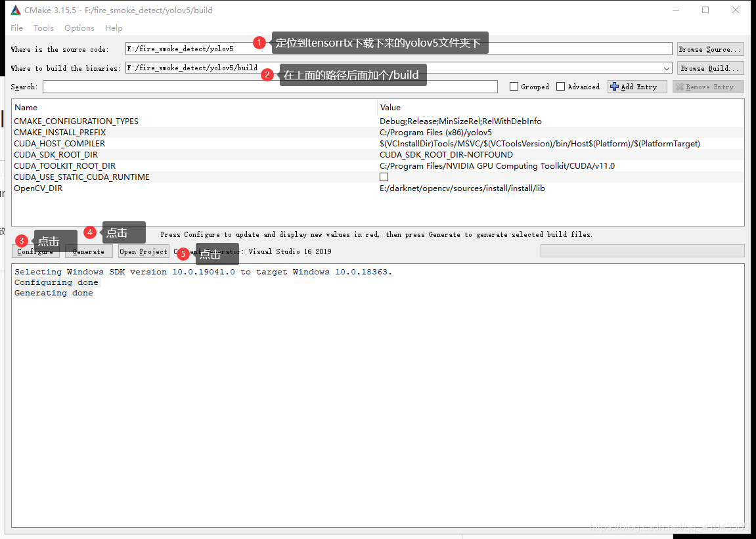Edit the E:/darknet/opencv lib path value
The image size is (756, 539).
point(462,188)
